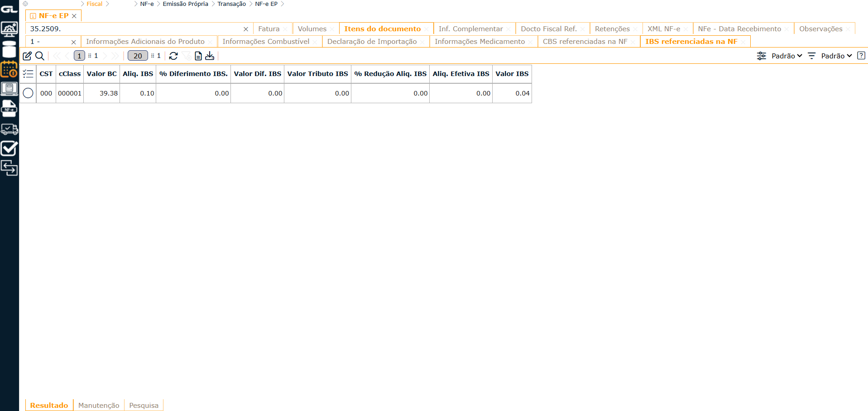Switch to Manutenção view at bottom
The height and width of the screenshot is (411, 868).
point(99,405)
